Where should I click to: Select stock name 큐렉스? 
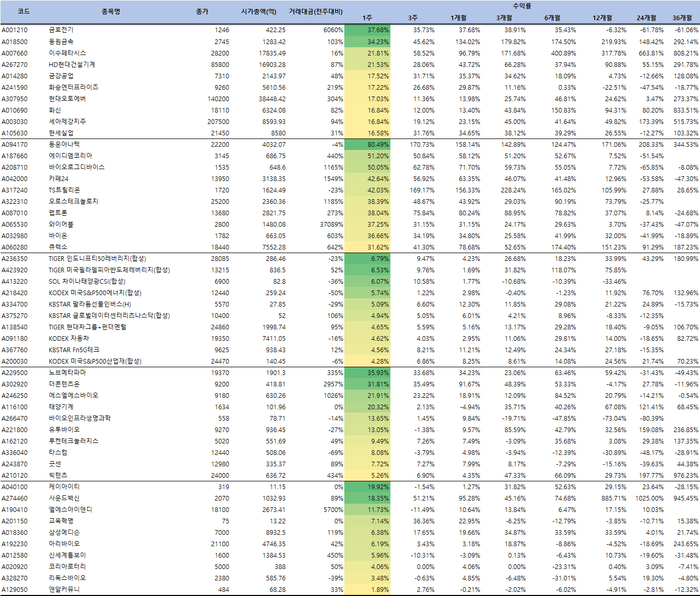pyautogui.click(x=58, y=247)
